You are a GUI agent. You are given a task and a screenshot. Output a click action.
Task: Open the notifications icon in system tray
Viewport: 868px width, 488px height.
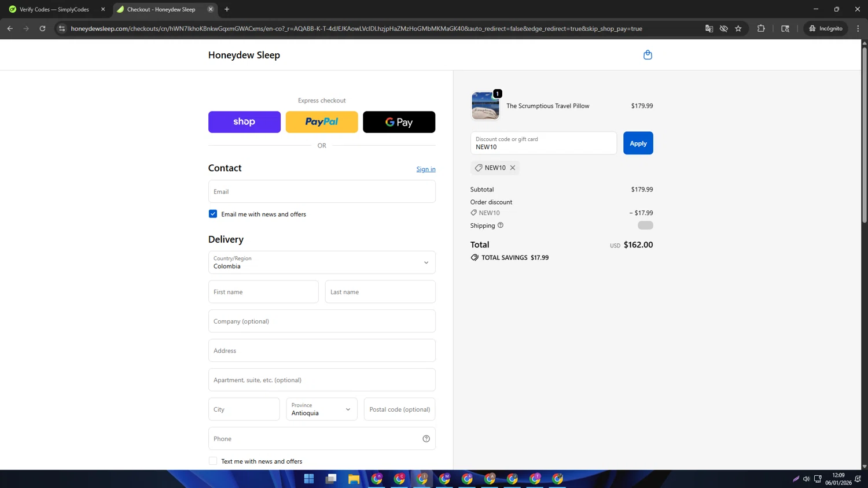point(858,479)
